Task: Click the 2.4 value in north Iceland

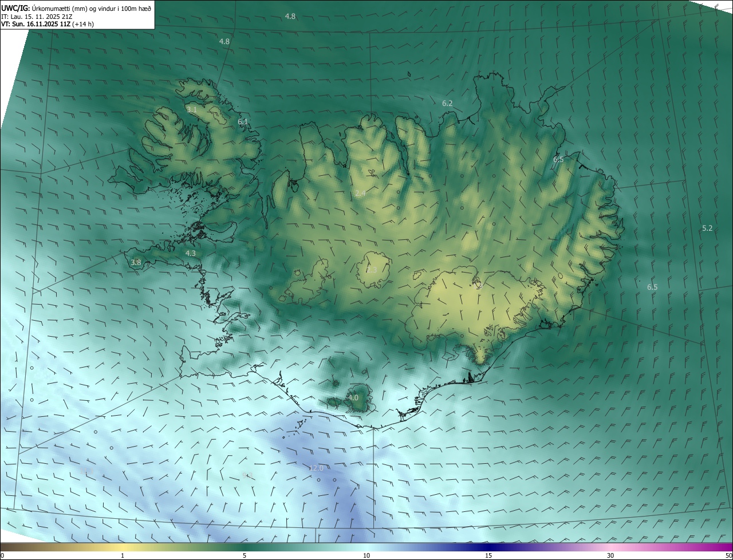Action: (x=360, y=194)
